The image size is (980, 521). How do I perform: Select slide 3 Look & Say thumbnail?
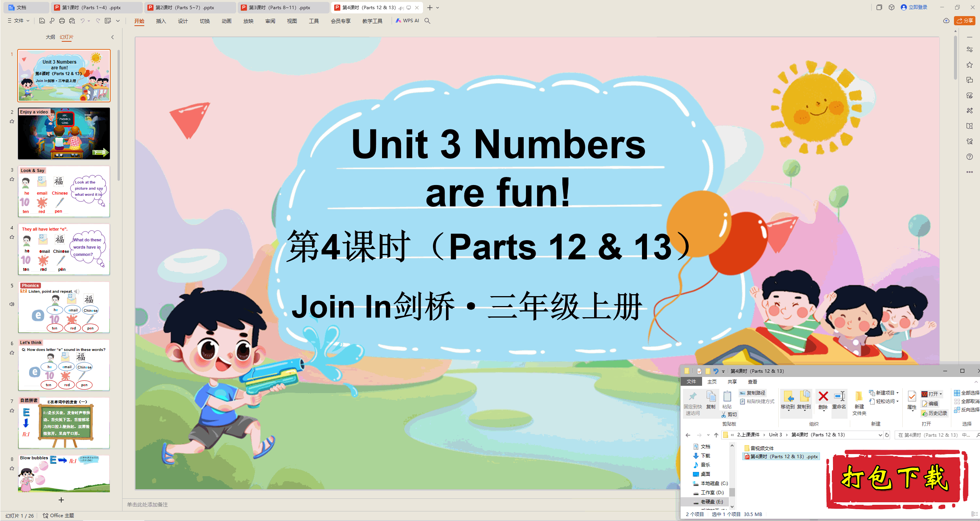[x=64, y=191]
